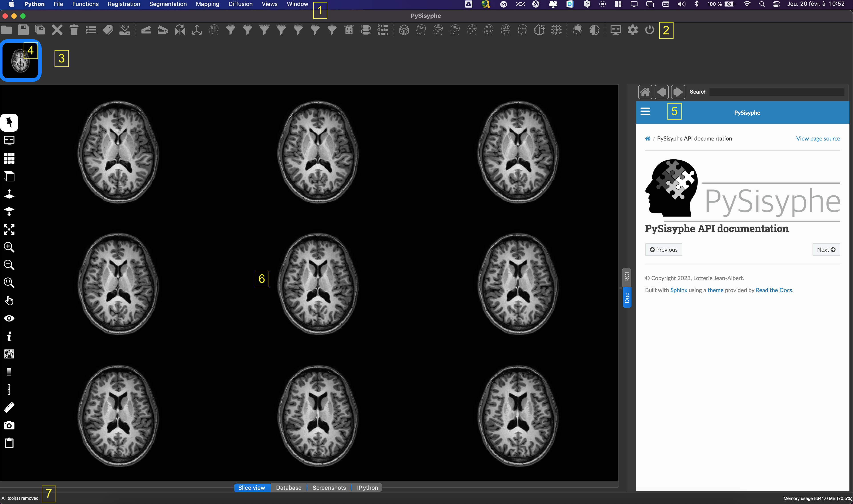This screenshot has height=504, width=853.
Task: Click the Dcm DICOM import icon
Action: 125,30
